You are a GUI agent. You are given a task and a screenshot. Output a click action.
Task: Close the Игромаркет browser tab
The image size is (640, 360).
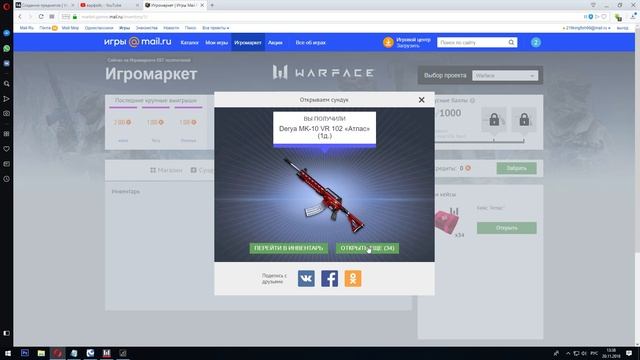202,5
